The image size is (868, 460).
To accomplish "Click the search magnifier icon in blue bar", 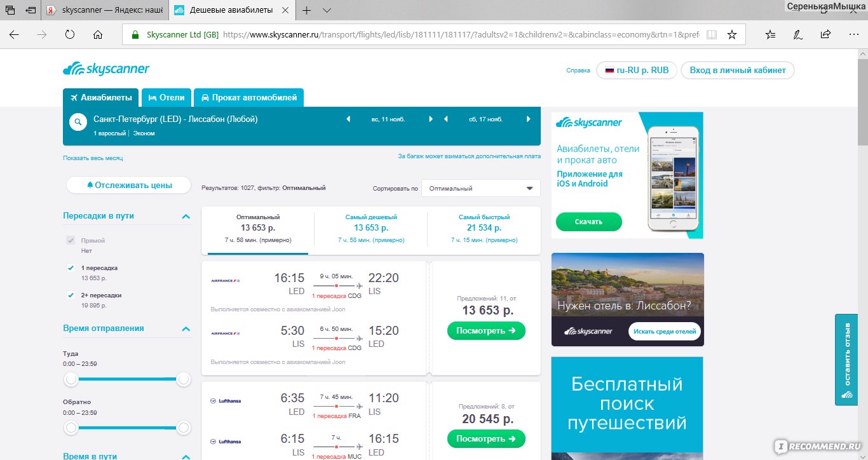I will [x=78, y=123].
